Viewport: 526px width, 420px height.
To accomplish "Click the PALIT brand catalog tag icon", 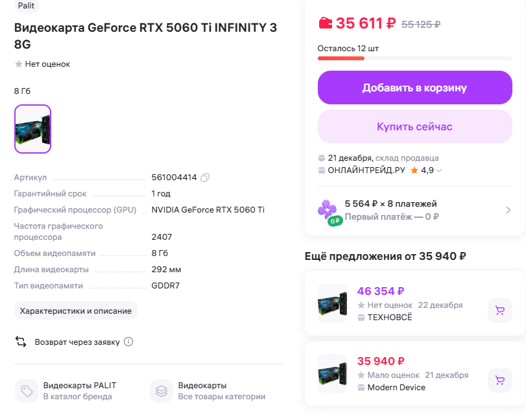I will coord(27,391).
